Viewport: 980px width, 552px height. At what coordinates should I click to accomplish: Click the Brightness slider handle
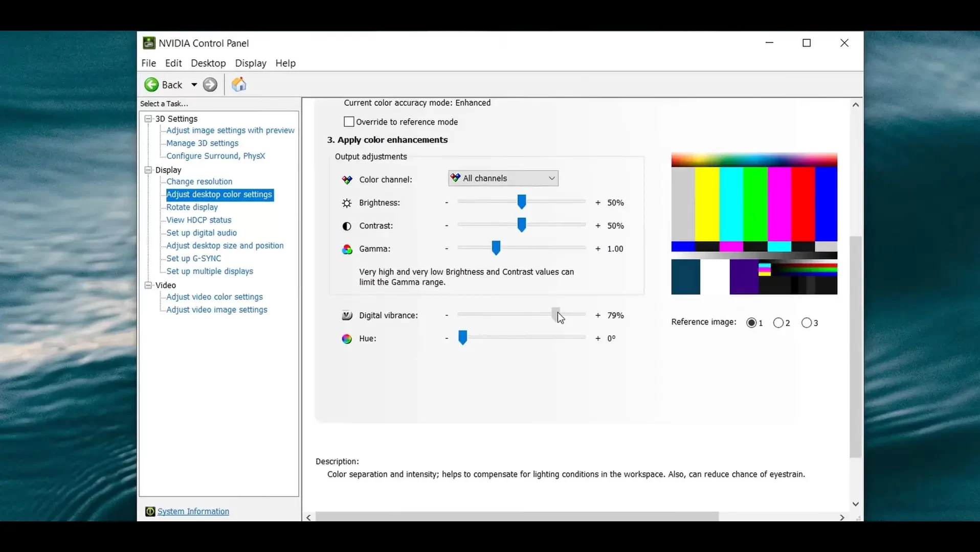pyautogui.click(x=521, y=202)
